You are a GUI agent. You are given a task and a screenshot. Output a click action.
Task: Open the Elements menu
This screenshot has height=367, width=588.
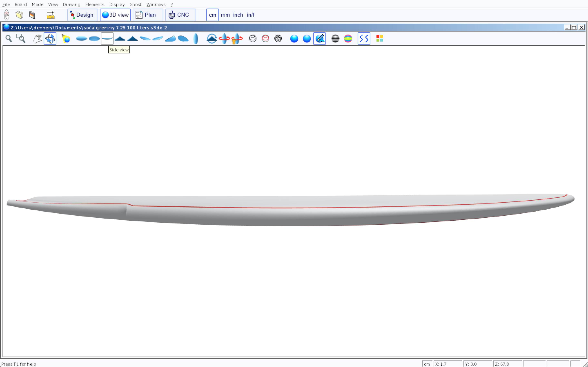[x=95, y=5]
